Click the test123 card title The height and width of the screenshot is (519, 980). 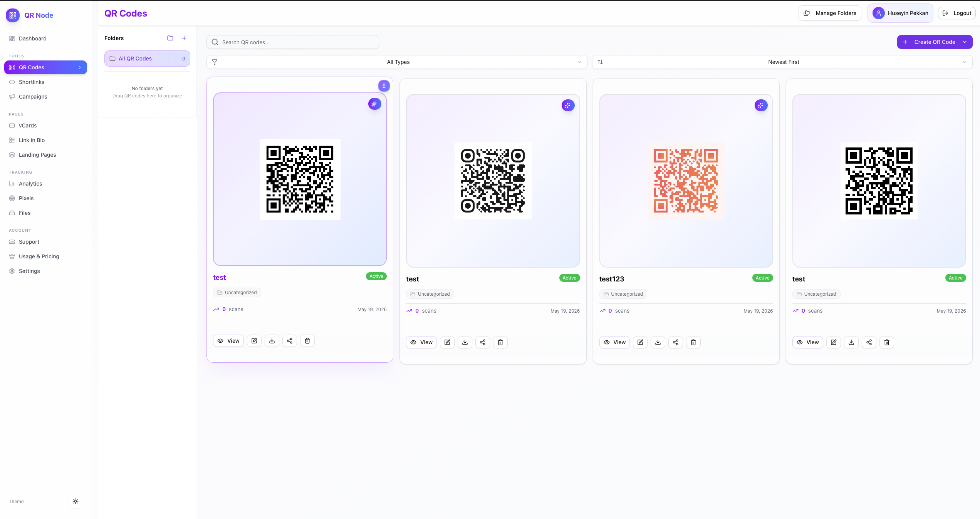click(x=612, y=279)
